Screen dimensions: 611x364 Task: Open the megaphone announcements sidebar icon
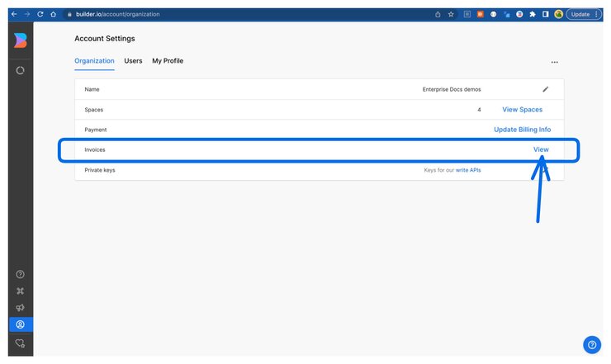(x=21, y=308)
